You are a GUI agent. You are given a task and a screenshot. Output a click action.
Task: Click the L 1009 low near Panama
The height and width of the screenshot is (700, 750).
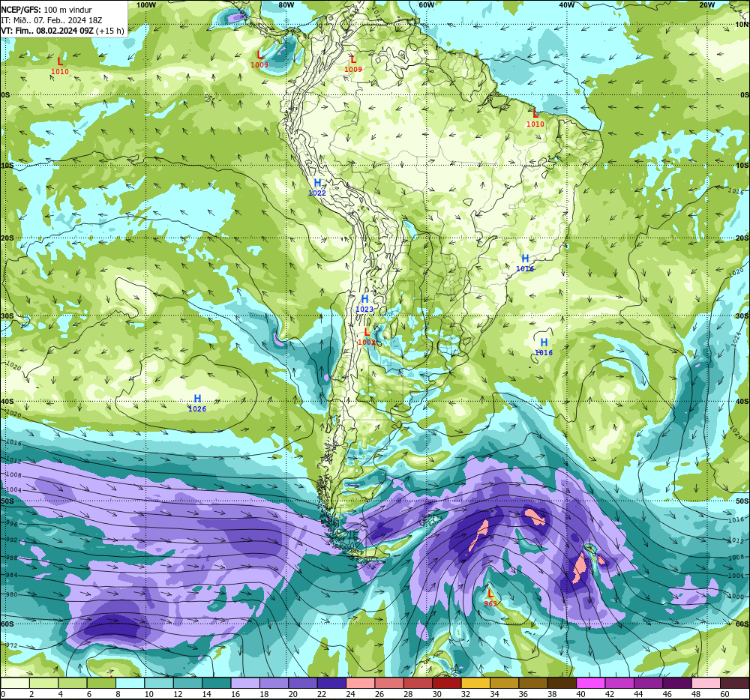pyautogui.click(x=259, y=60)
